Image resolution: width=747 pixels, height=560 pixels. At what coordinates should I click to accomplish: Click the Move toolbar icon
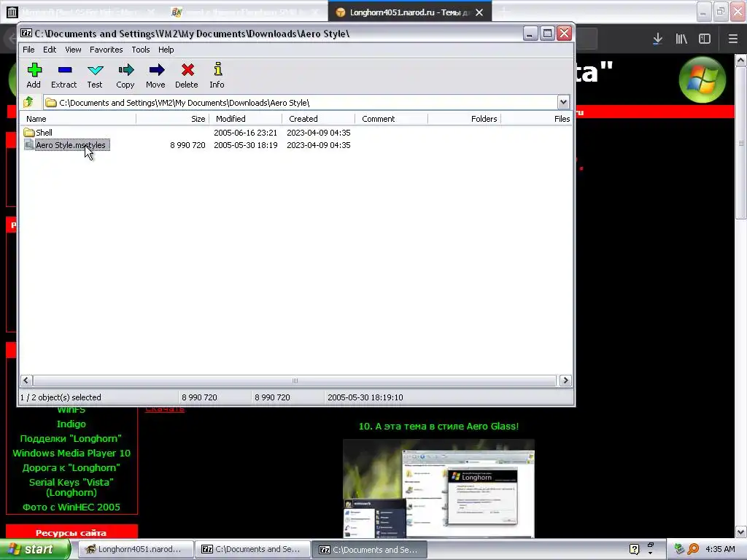click(156, 70)
